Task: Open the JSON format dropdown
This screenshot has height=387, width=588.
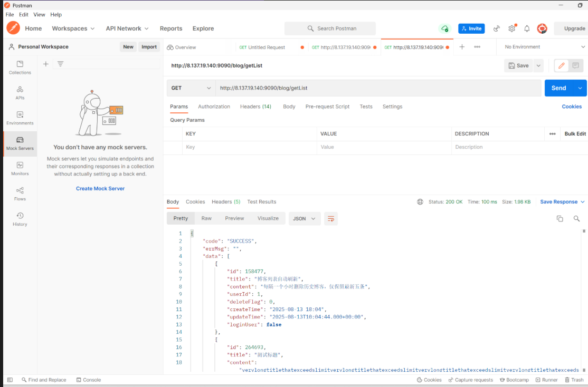Action: click(x=304, y=219)
